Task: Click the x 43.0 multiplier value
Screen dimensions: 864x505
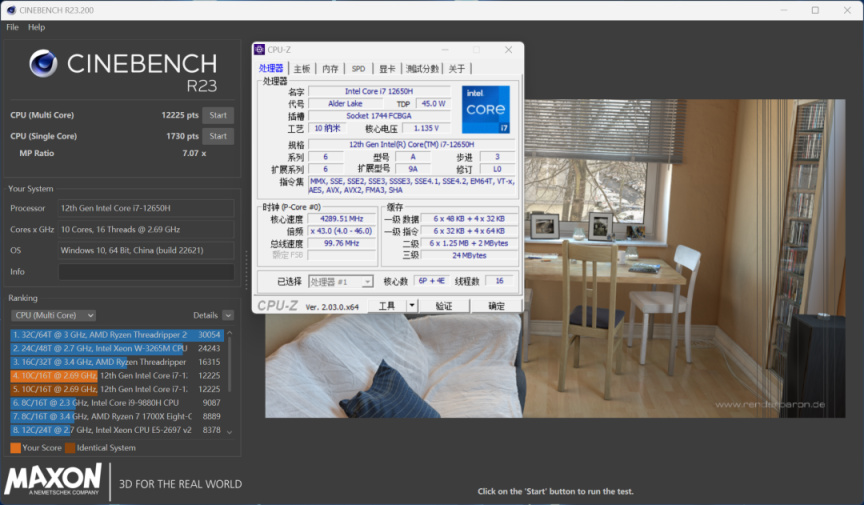Action: tap(342, 231)
